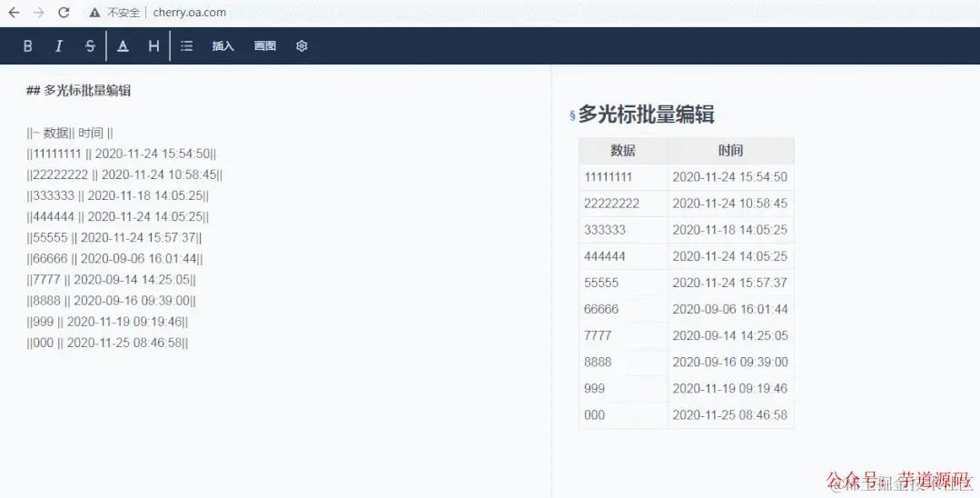The width and height of the screenshot is (980, 498).
Task: Click the preview table cell 333333
Action: click(623, 230)
